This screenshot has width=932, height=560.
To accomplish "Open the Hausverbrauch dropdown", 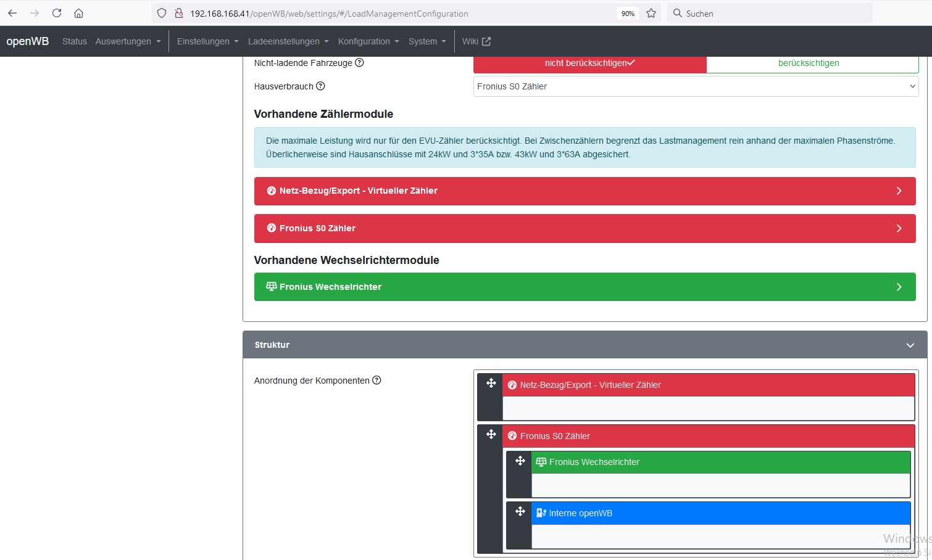I will (x=696, y=86).
